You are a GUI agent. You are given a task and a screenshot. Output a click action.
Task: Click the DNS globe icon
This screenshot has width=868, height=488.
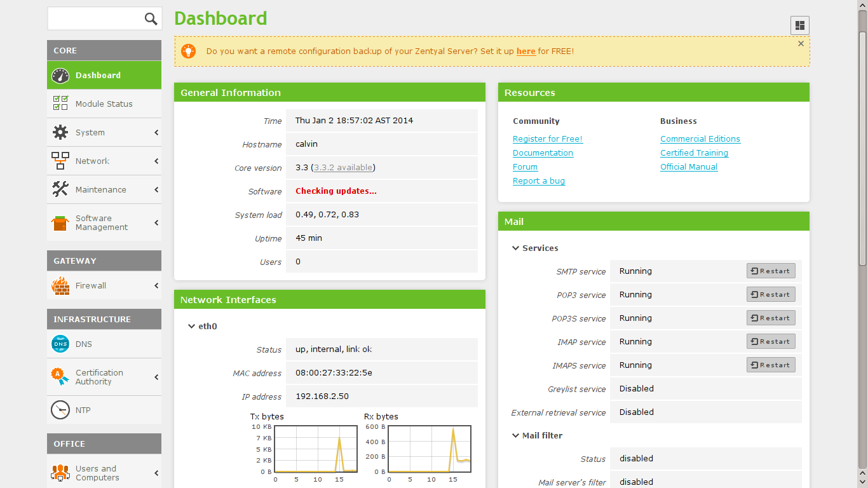[60, 344]
